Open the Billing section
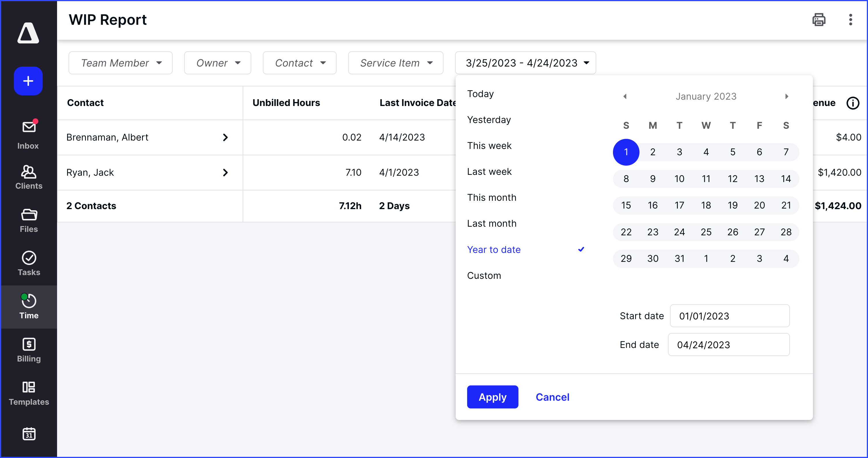Screen dimensions: 868x458 (28, 349)
